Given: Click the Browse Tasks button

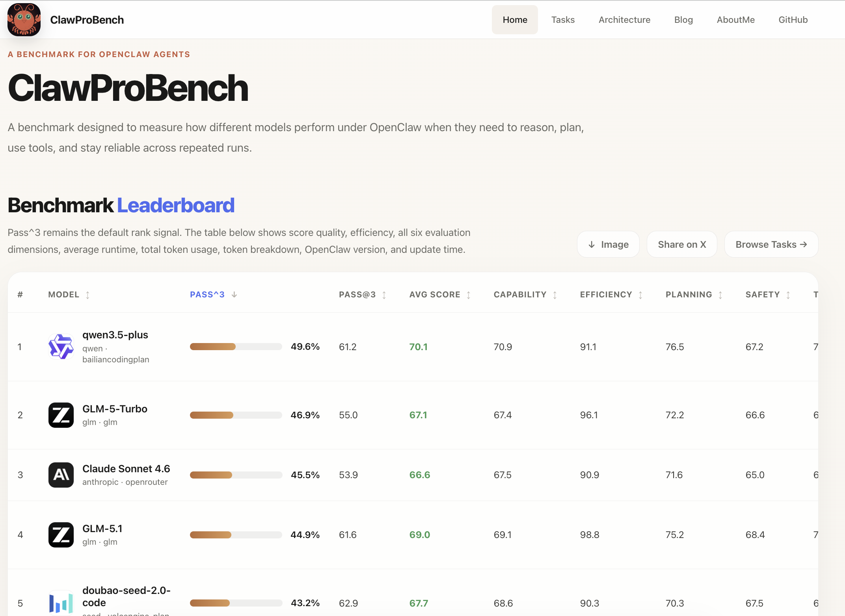Looking at the screenshot, I should pyautogui.click(x=771, y=244).
